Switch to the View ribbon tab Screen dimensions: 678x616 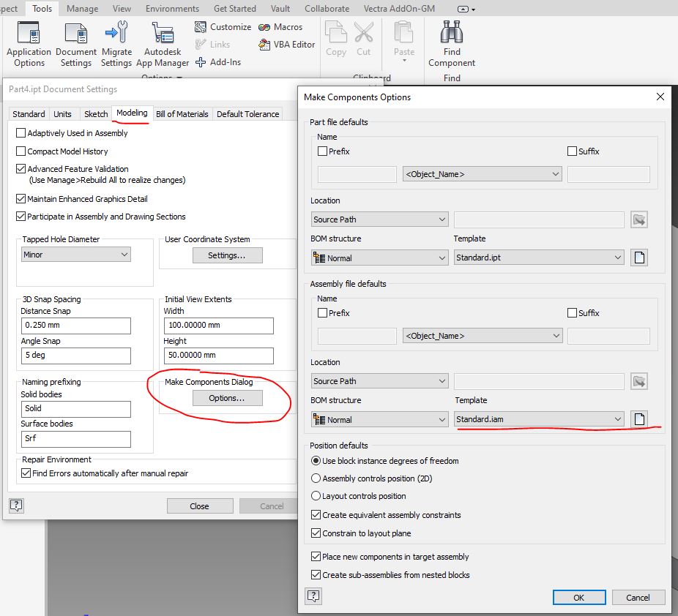coord(122,9)
